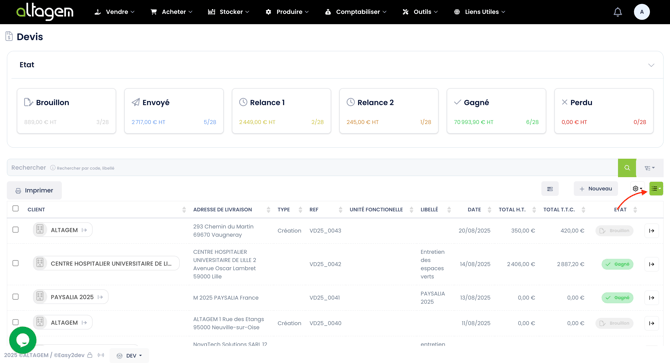Filter by Relance 2 status card
670x363 pixels.
tap(389, 111)
